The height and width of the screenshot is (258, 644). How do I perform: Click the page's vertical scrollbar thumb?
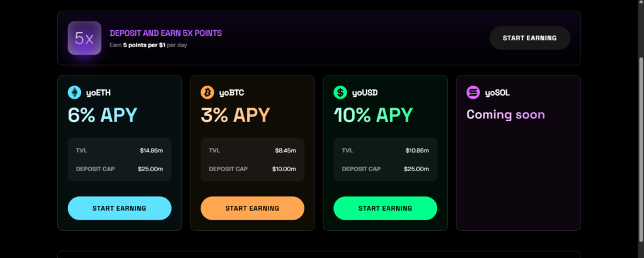(x=641, y=150)
